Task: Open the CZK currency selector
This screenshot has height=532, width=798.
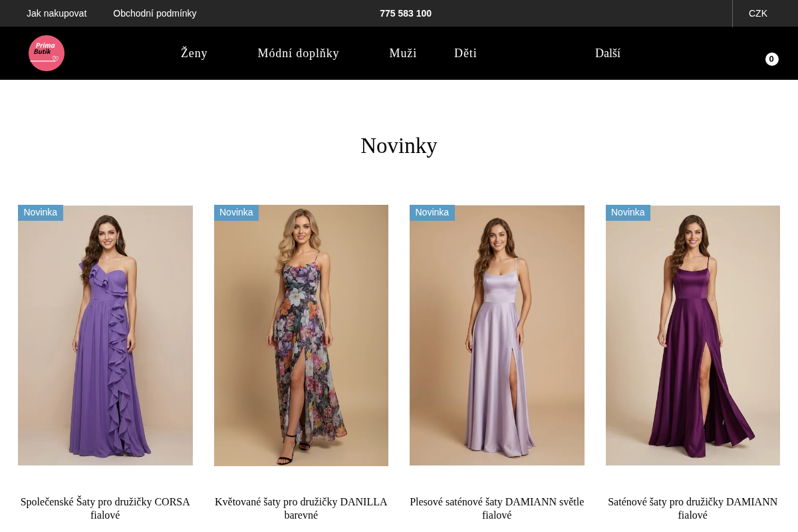Action: [x=758, y=13]
